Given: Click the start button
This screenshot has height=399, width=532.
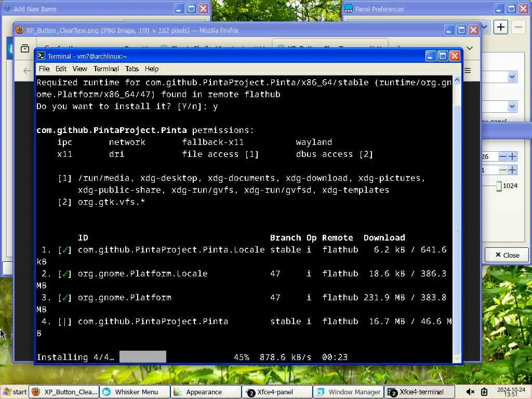Looking at the screenshot, I should pyautogui.click(x=14, y=392).
